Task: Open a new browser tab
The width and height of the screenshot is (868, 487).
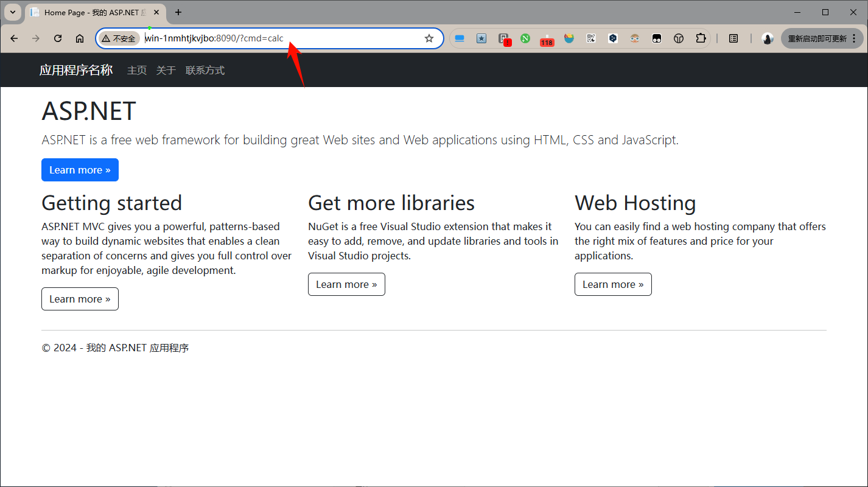Action: click(x=178, y=12)
